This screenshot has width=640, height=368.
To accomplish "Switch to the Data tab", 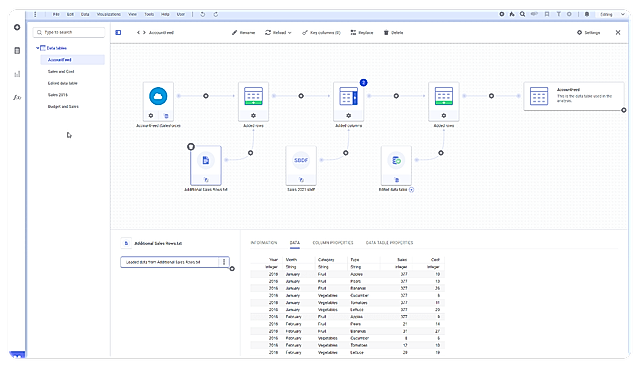I will [x=295, y=243].
